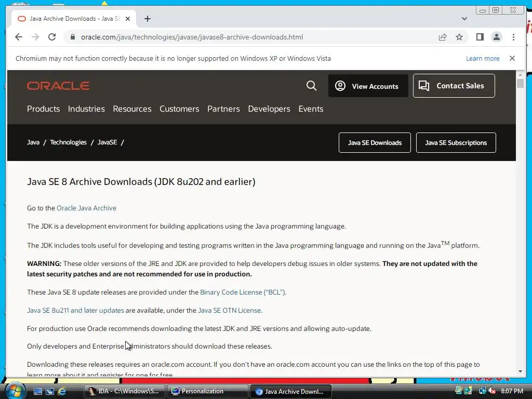Viewport: 532px width, 399px height.
Task: Open the Java SE OTN License link
Action: click(x=229, y=311)
